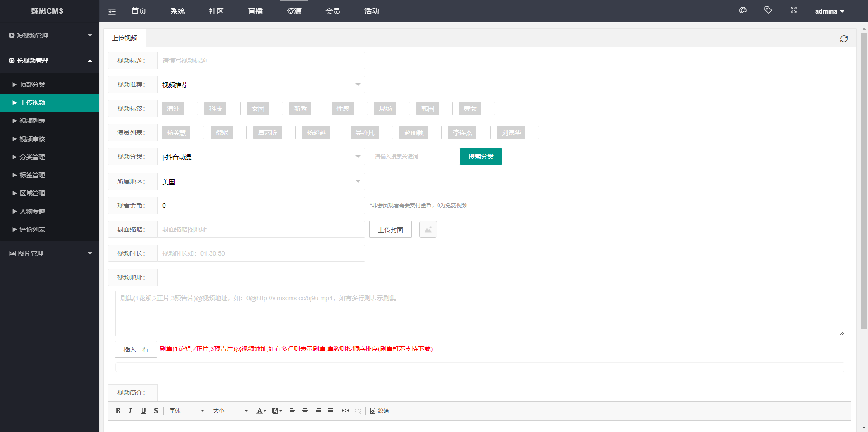The width and height of the screenshot is (868, 432).
Task: Toggle the 舞女 video tag
Action: pyautogui.click(x=477, y=109)
